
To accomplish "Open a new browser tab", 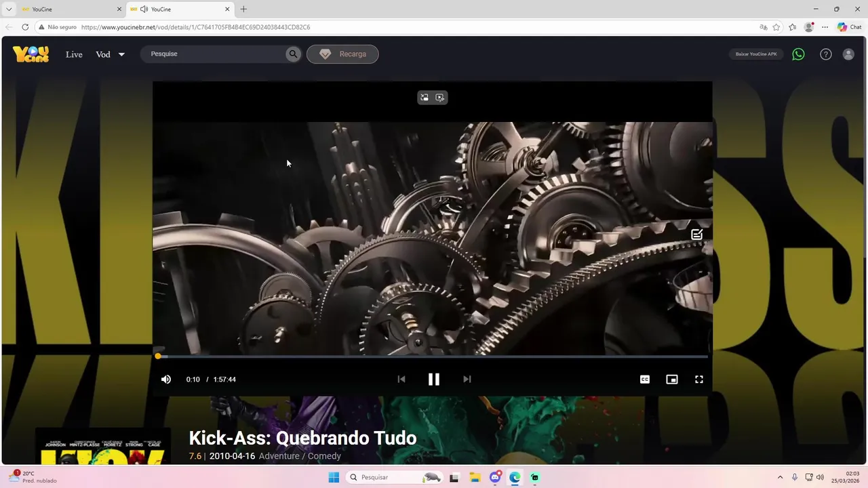I will coord(243,9).
